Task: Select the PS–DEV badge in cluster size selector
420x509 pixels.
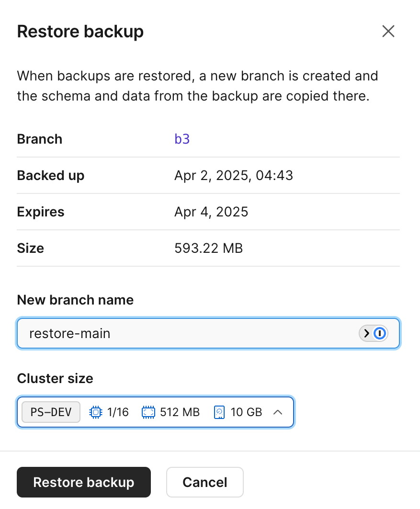Action: (x=50, y=412)
